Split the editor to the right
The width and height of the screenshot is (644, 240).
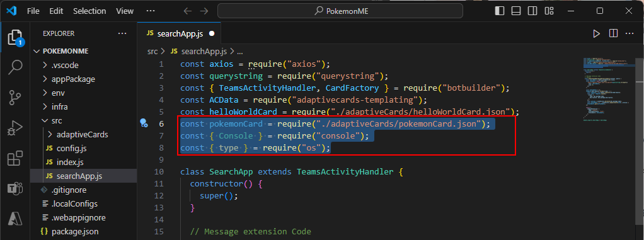point(613,33)
